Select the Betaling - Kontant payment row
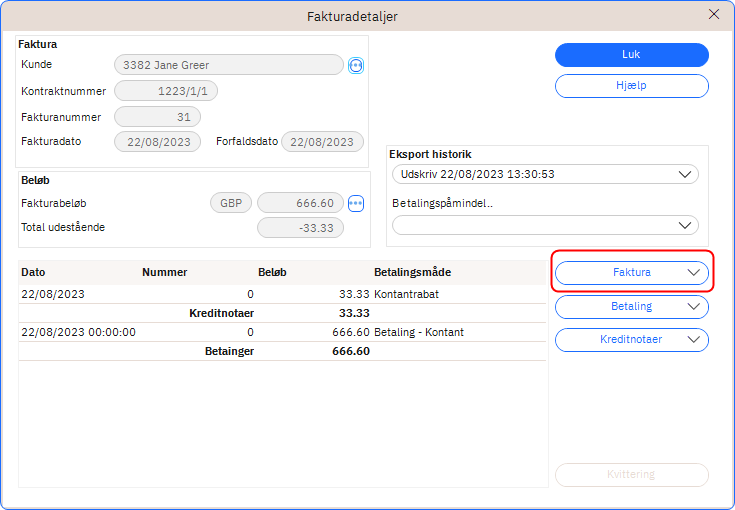 pos(283,332)
